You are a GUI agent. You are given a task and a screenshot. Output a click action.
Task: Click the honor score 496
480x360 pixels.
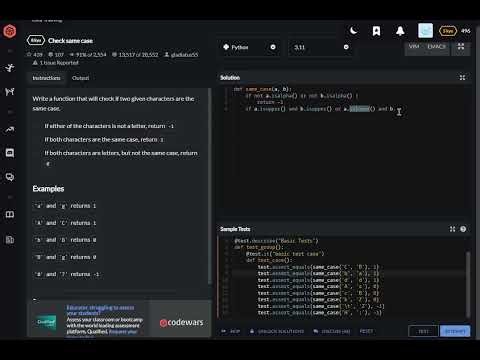466,31
